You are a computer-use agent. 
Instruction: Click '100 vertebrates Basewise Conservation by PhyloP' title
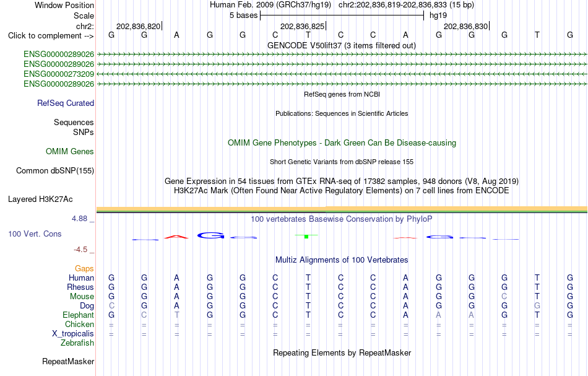point(342,219)
